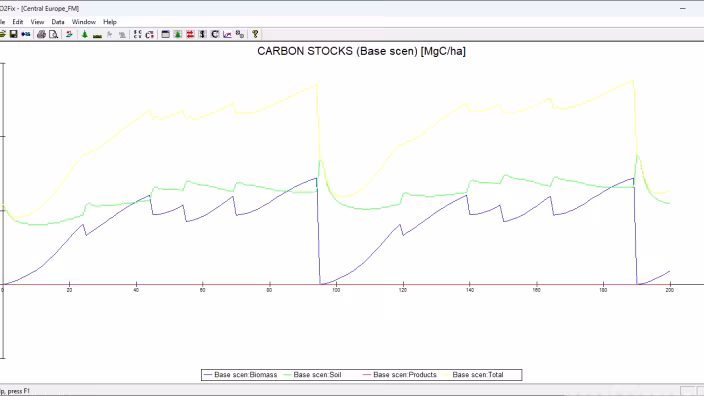Click the x-axis label 140

click(x=470, y=290)
